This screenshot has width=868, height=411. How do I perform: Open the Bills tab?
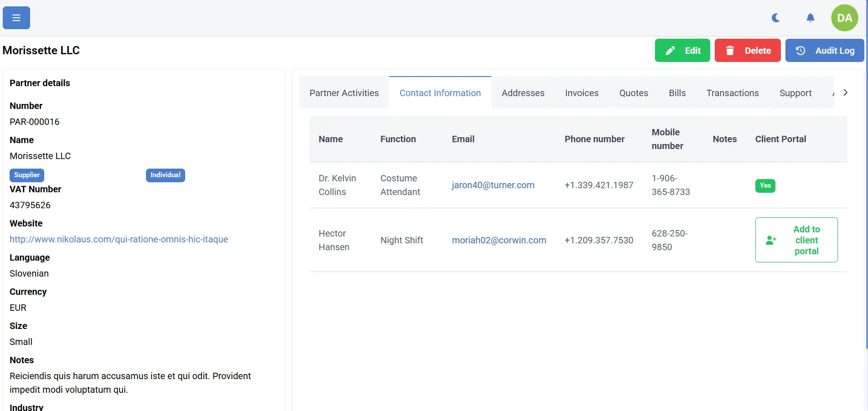[x=677, y=92]
